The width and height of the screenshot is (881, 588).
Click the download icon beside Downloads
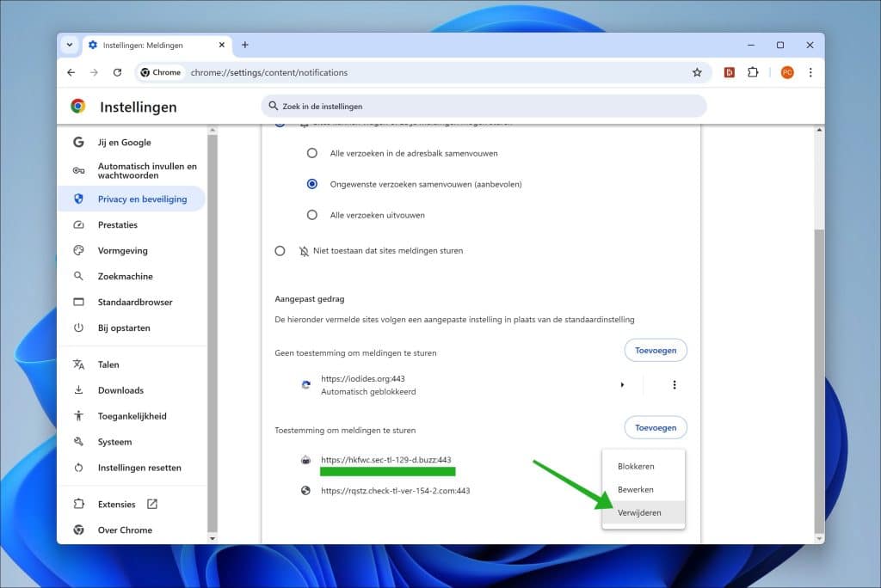78,389
